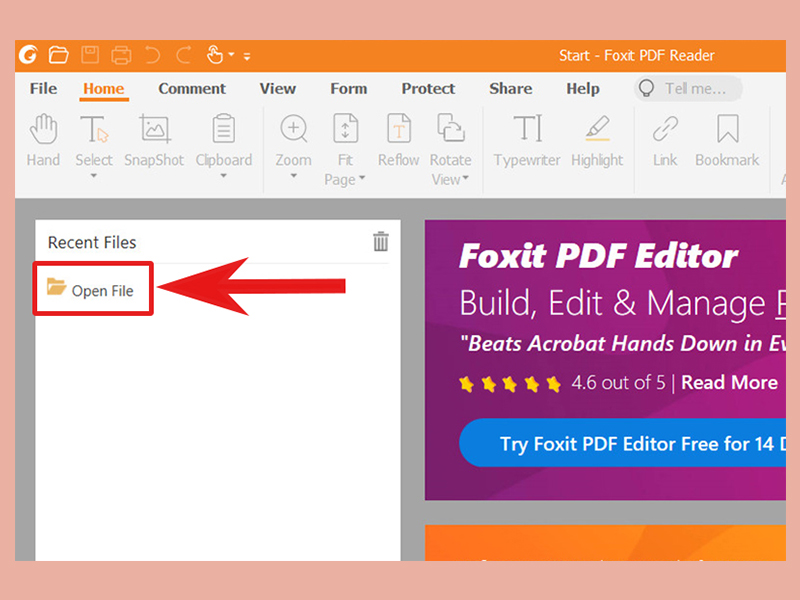Viewport: 800px width, 600px height.
Task: Click the lightbulb icon in Tell me box
Action: tap(646, 88)
